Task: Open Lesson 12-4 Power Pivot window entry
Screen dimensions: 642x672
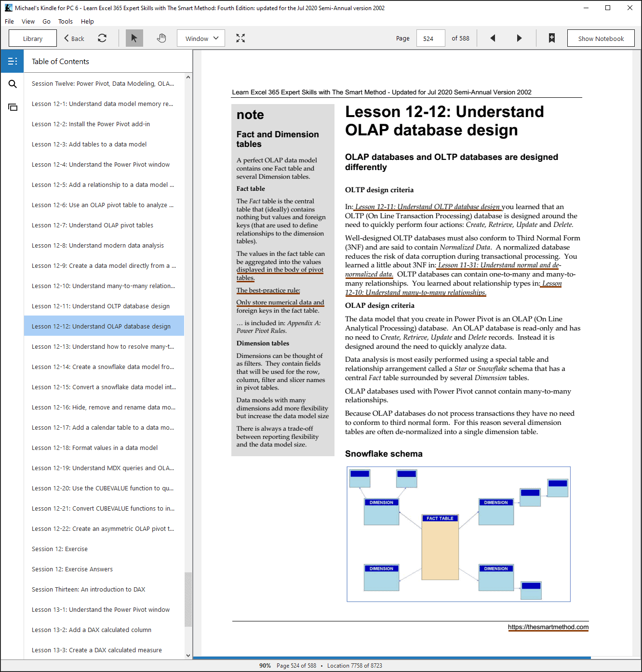Action: [x=104, y=164]
